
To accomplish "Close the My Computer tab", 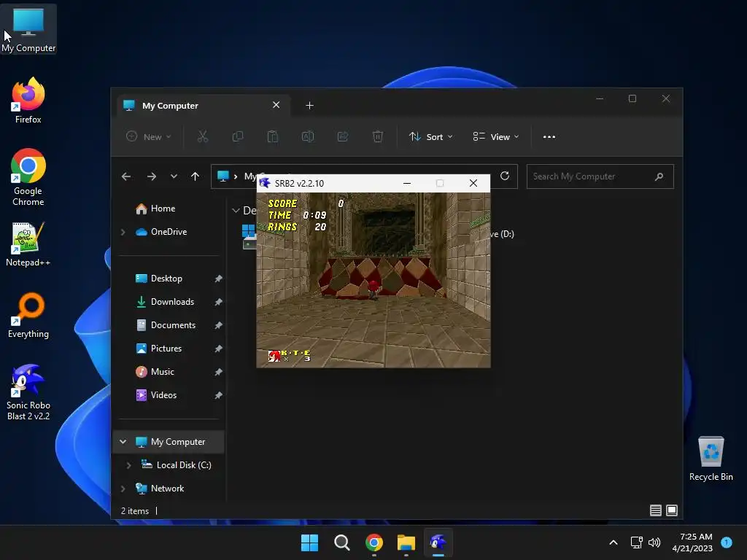I will [276, 105].
